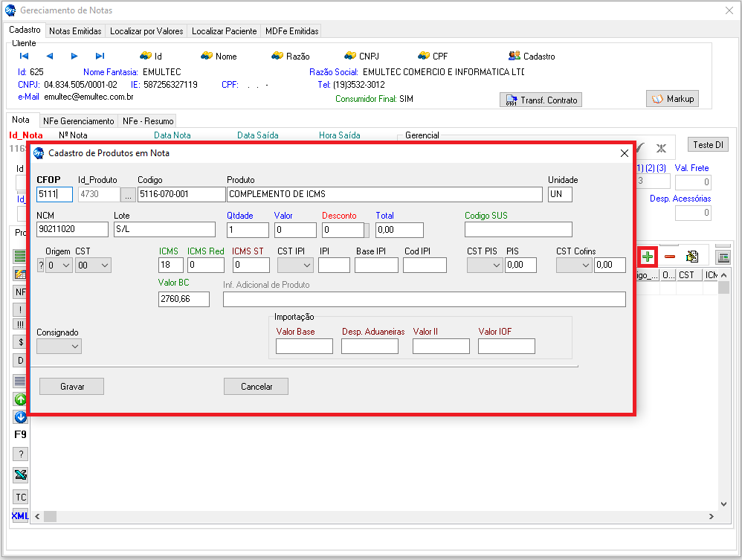Click the Valor BC input field
Image resolution: width=742 pixels, height=560 pixels.
(184, 299)
